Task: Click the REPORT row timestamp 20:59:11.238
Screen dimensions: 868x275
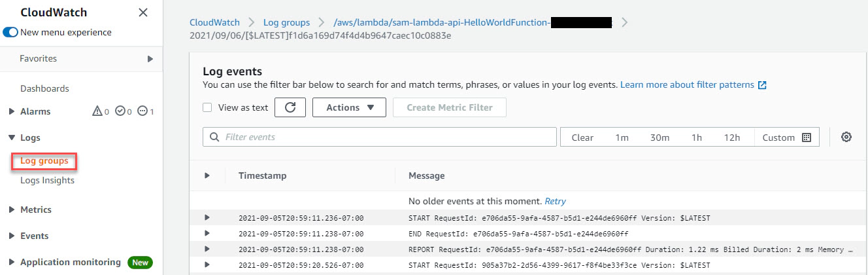Action: 301,249
